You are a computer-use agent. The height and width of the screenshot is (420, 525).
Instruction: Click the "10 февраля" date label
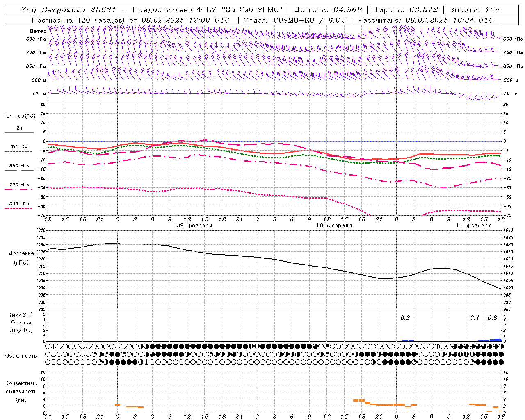(334, 226)
